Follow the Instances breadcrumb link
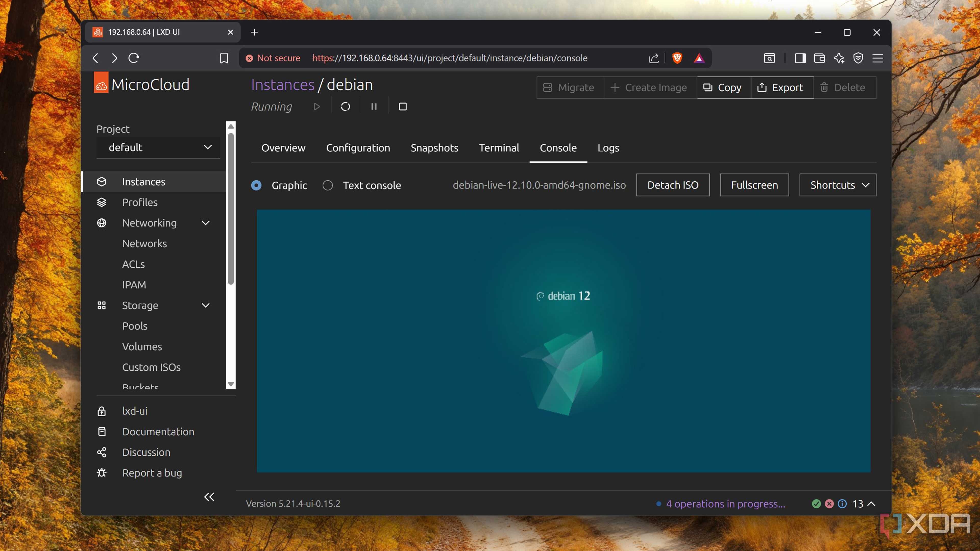 [x=283, y=84]
